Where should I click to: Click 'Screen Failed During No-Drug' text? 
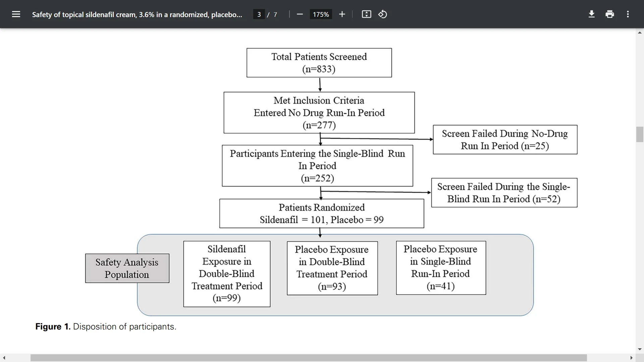click(x=505, y=134)
